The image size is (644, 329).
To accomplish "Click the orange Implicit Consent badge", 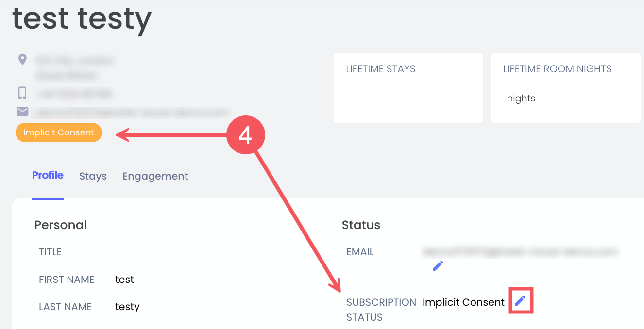I will [x=59, y=132].
